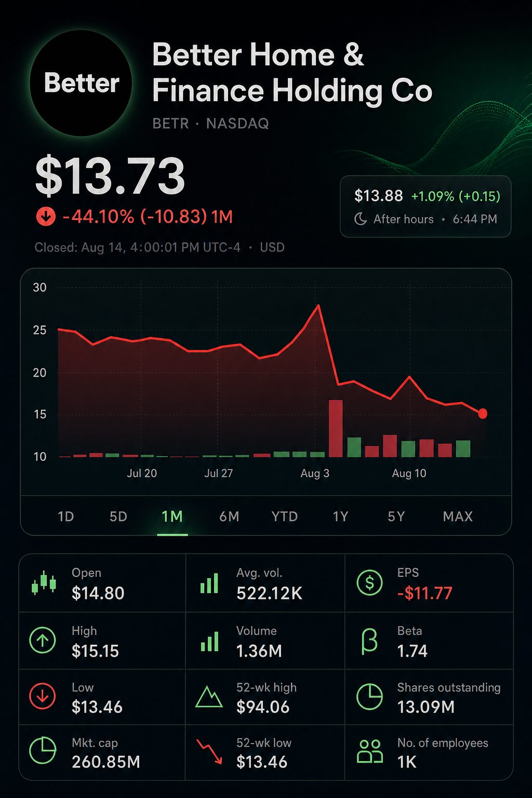Screen dimensions: 532x798
Task: Switch chart to 1Y range
Action: click(x=340, y=516)
